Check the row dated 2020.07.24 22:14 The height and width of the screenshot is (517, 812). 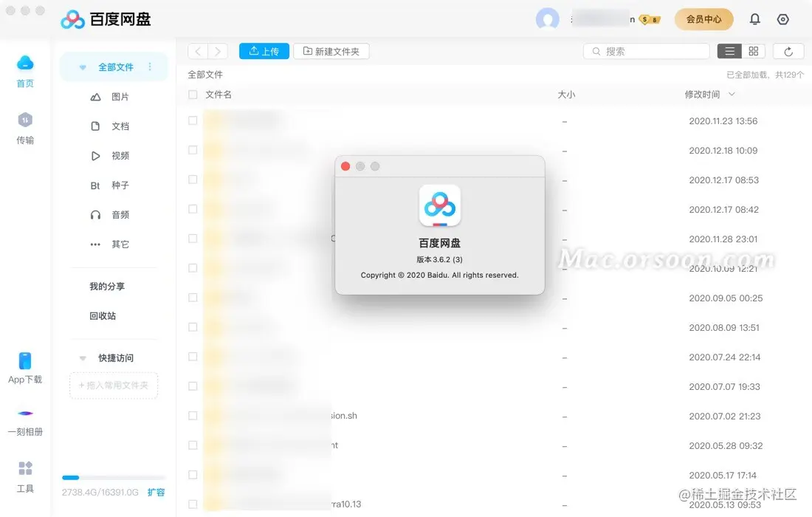(x=193, y=357)
